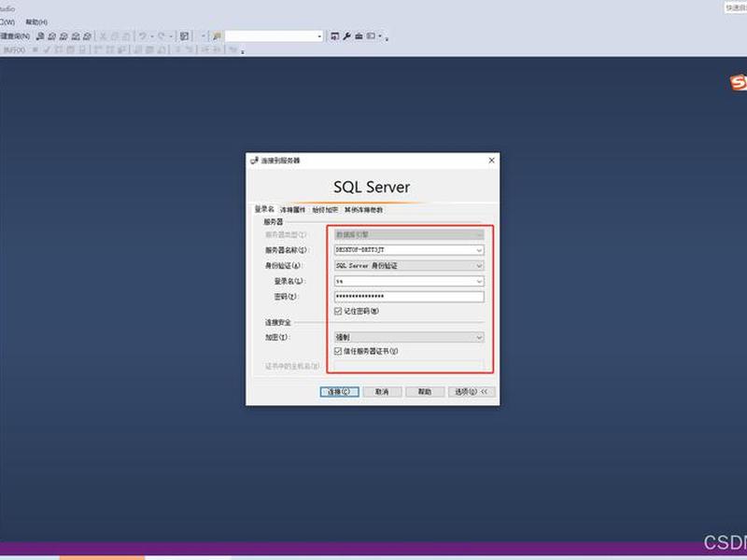Expand the login name dropdown arrow
This screenshot has width=747, height=560.
point(479,282)
